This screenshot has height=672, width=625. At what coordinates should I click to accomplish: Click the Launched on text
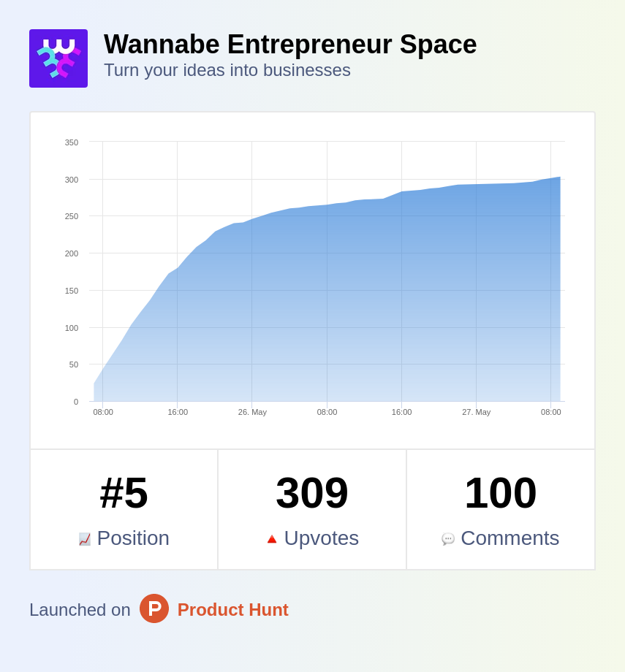tap(80, 610)
